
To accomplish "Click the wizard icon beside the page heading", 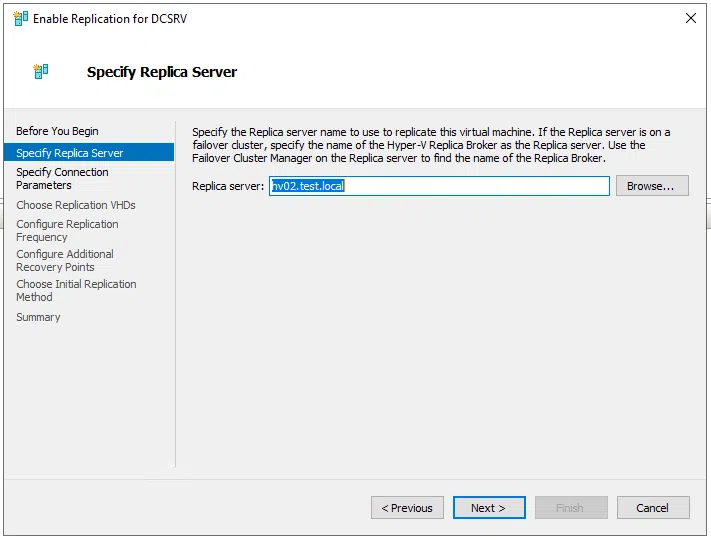I will pyautogui.click(x=40, y=72).
